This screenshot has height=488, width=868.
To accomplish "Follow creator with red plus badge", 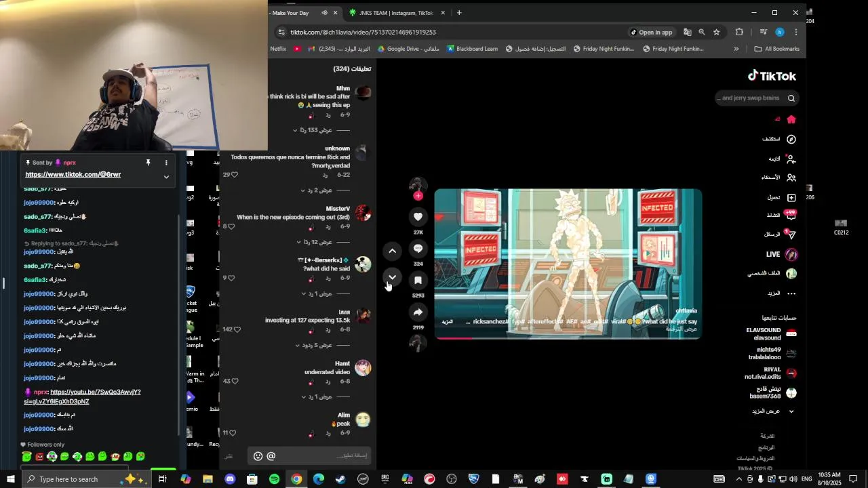I will [418, 196].
